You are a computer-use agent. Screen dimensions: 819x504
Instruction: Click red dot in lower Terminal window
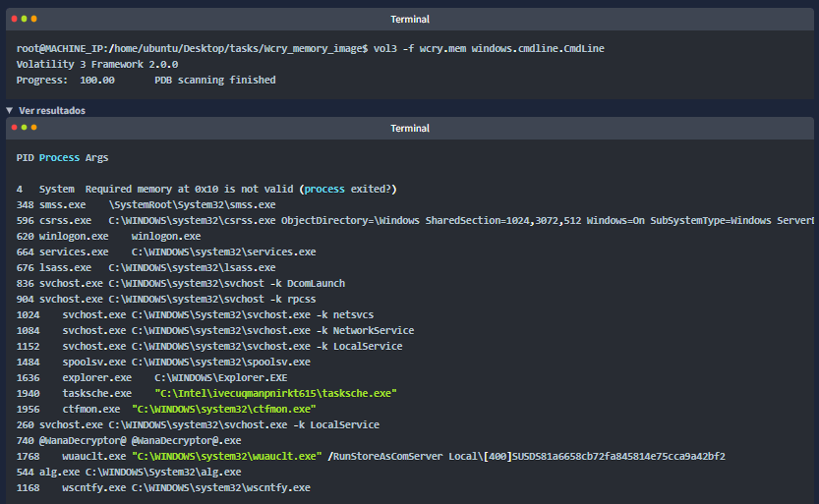coord(14,128)
